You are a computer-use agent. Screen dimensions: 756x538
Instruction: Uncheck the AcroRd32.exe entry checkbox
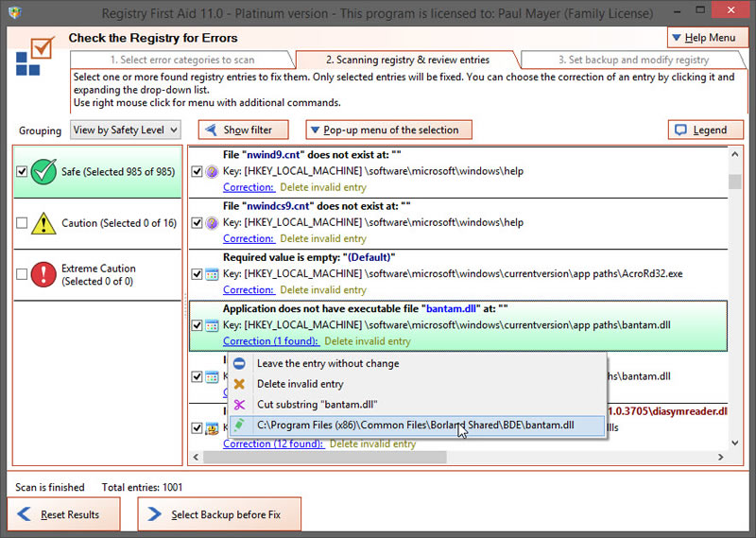click(x=197, y=274)
